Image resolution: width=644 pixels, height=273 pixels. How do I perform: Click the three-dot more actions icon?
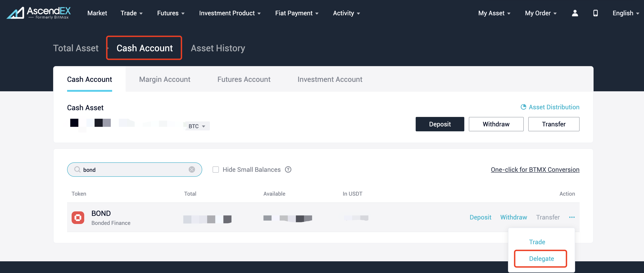571,217
